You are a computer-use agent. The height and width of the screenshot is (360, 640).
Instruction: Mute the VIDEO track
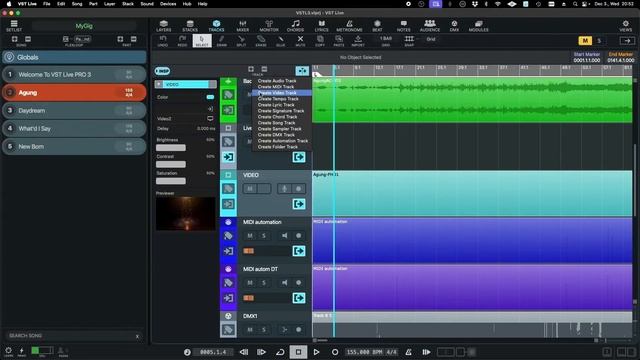coord(250,189)
